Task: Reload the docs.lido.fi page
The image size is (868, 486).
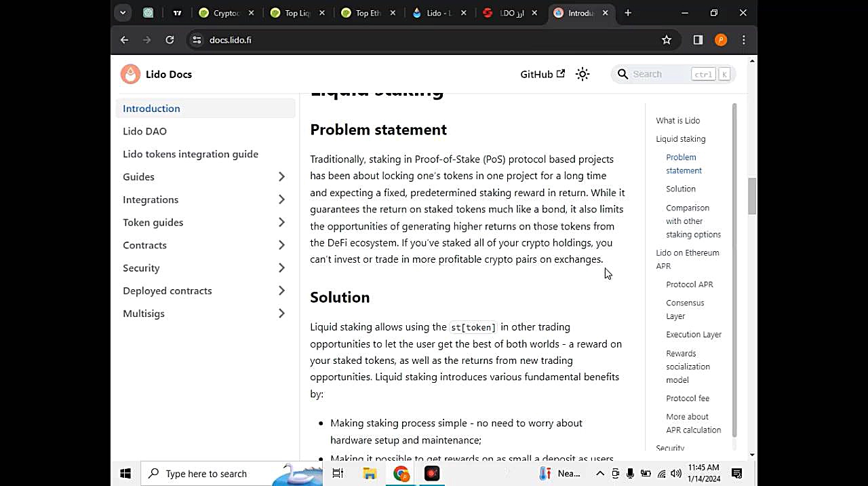Action: pos(170,40)
